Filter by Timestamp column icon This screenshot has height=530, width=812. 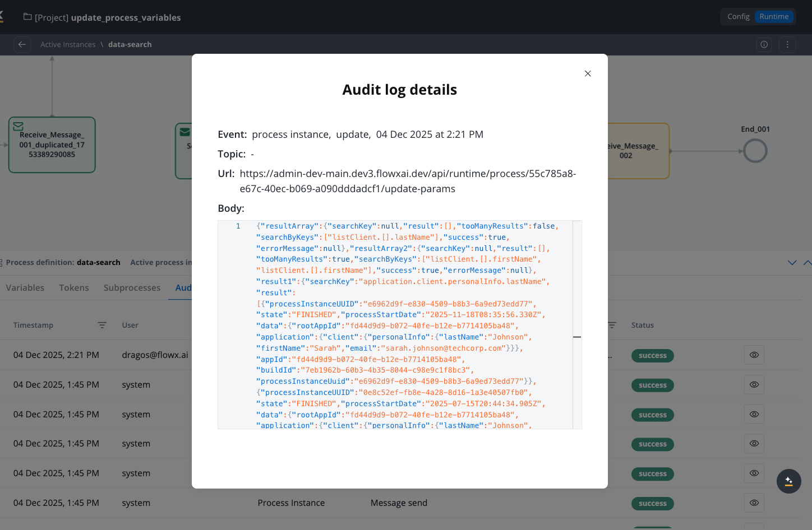point(102,325)
